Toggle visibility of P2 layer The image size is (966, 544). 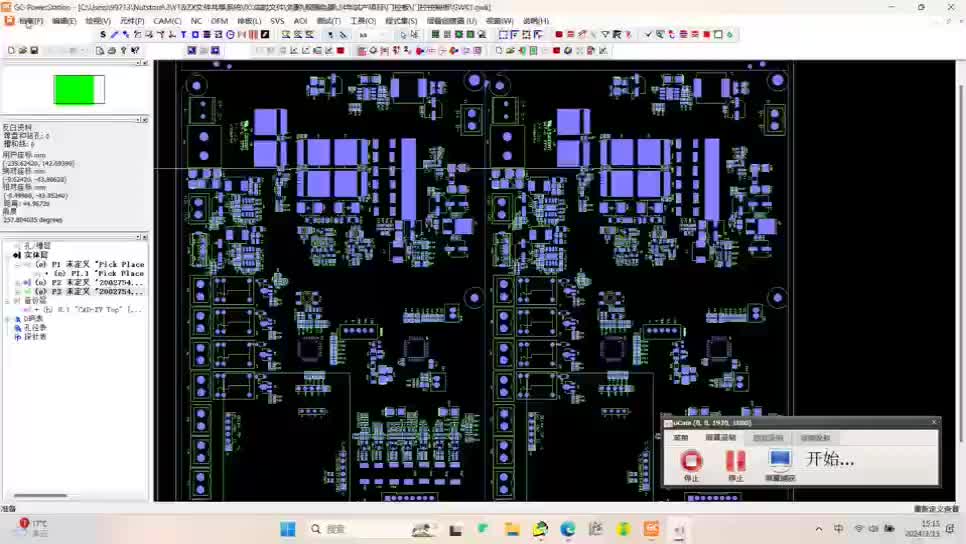pyautogui.click(x=28, y=283)
